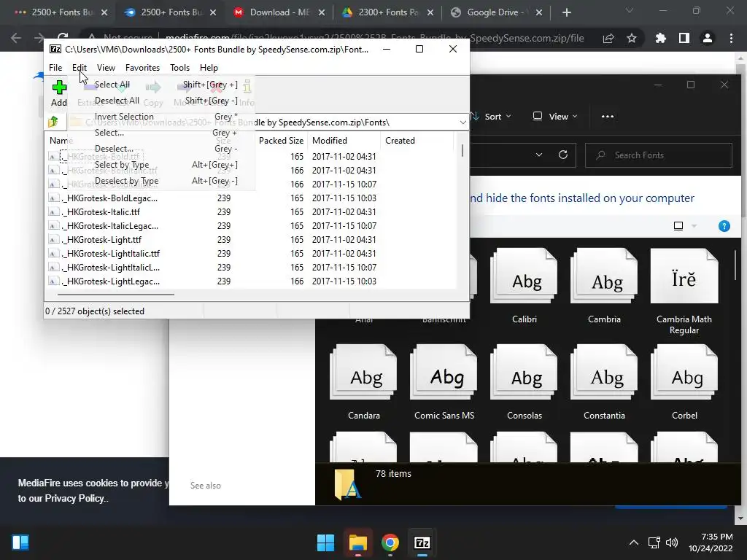The image size is (747, 560).
Task: Select file ._HKGrotesk-LightItalic.ttf
Action: [111, 253]
